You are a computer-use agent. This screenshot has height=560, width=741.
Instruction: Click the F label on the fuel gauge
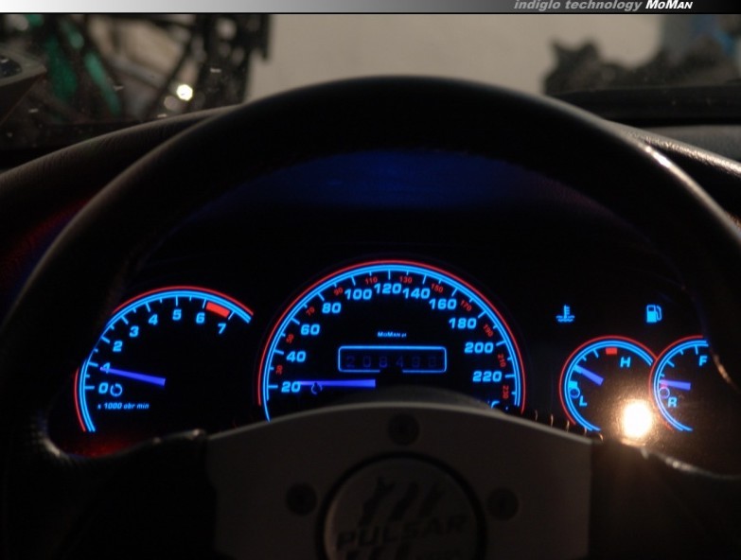pos(703,361)
